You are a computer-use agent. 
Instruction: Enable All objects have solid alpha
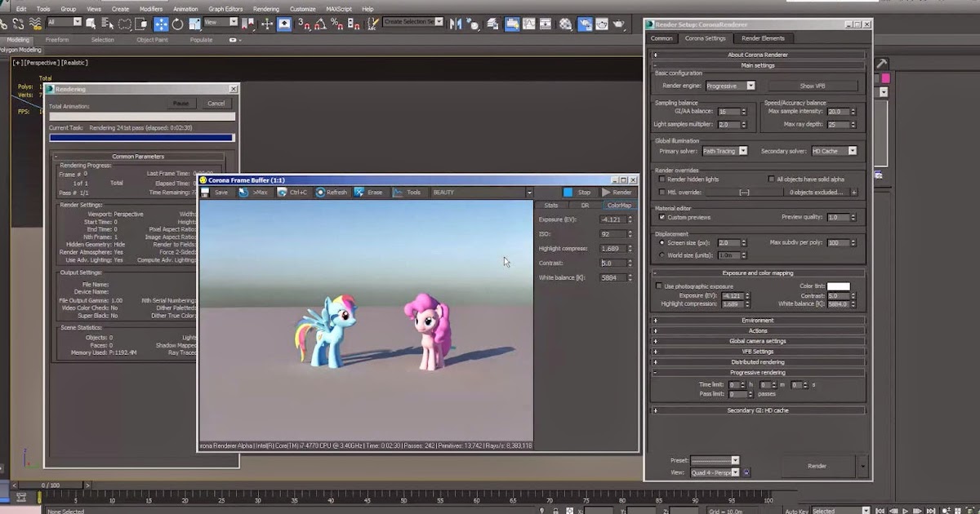[x=770, y=179]
